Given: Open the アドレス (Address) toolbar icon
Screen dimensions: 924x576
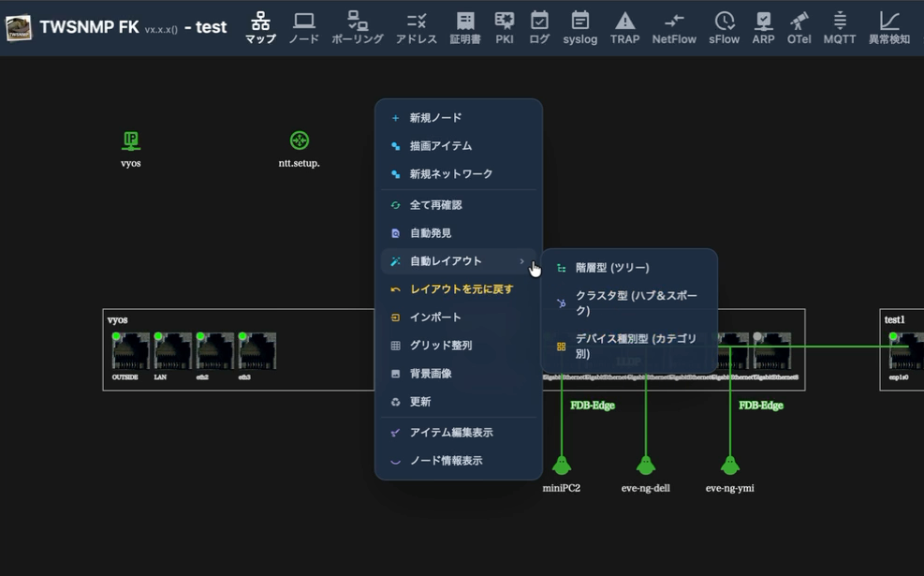Looking at the screenshot, I should [416, 28].
